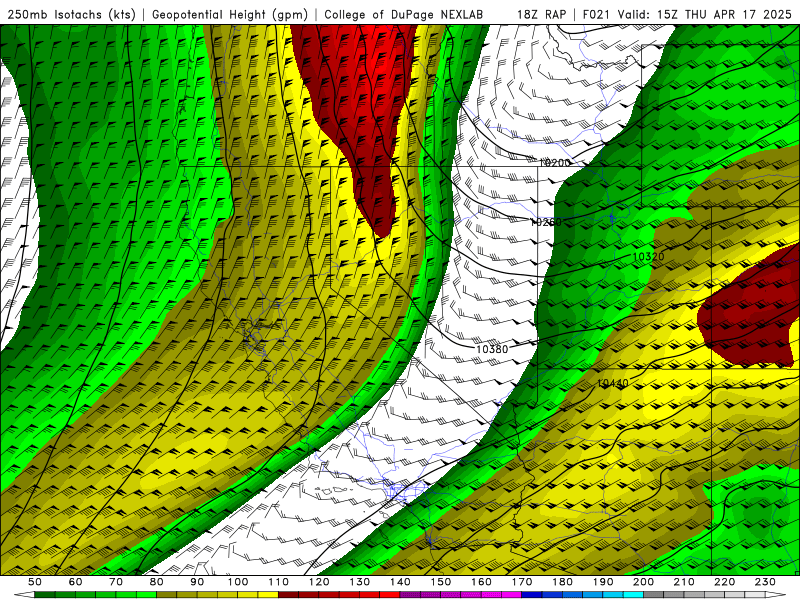The image size is (800, 600).
Task: Click the 120 value on the color scale
Action: [319, 582]
